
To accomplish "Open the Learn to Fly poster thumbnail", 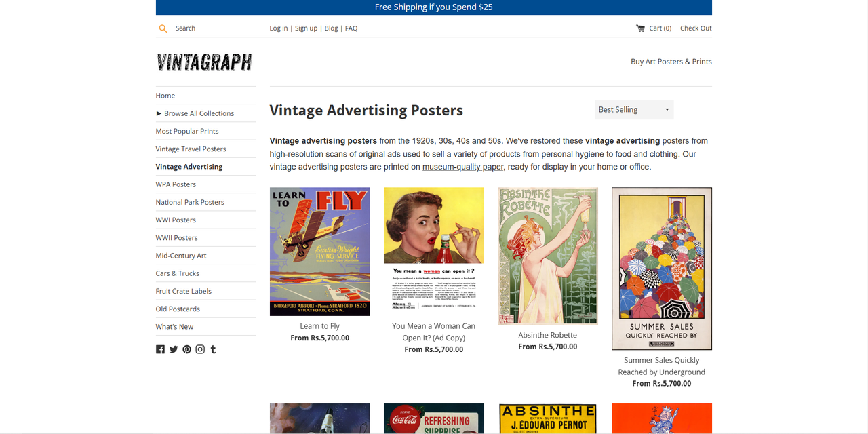I will click(x=320, y=252).
